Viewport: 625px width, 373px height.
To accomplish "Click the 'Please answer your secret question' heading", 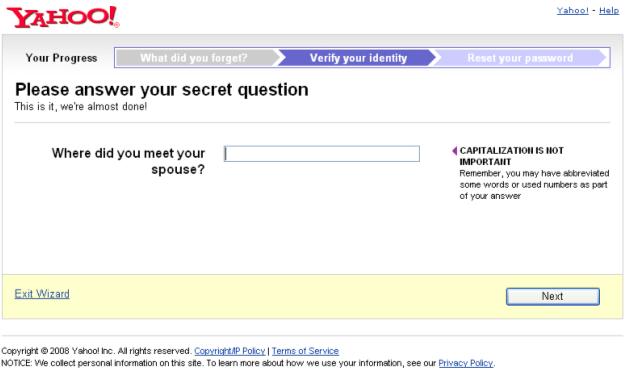I will tap(161, 90).
